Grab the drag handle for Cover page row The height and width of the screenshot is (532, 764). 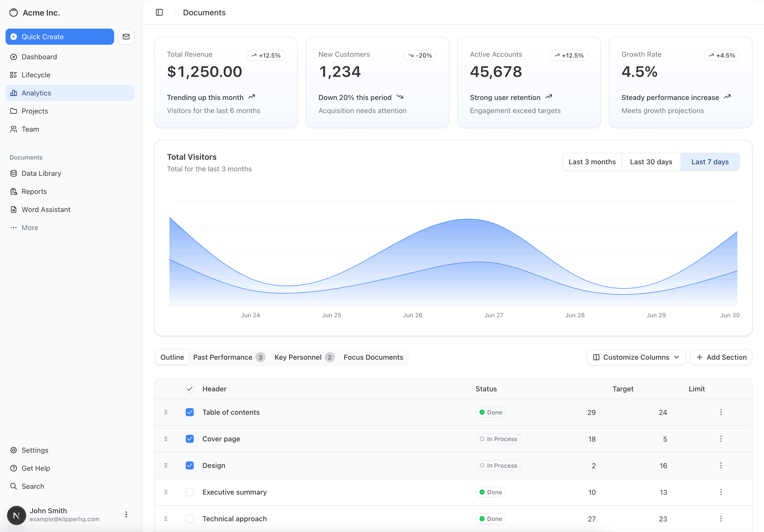[166, 439]
